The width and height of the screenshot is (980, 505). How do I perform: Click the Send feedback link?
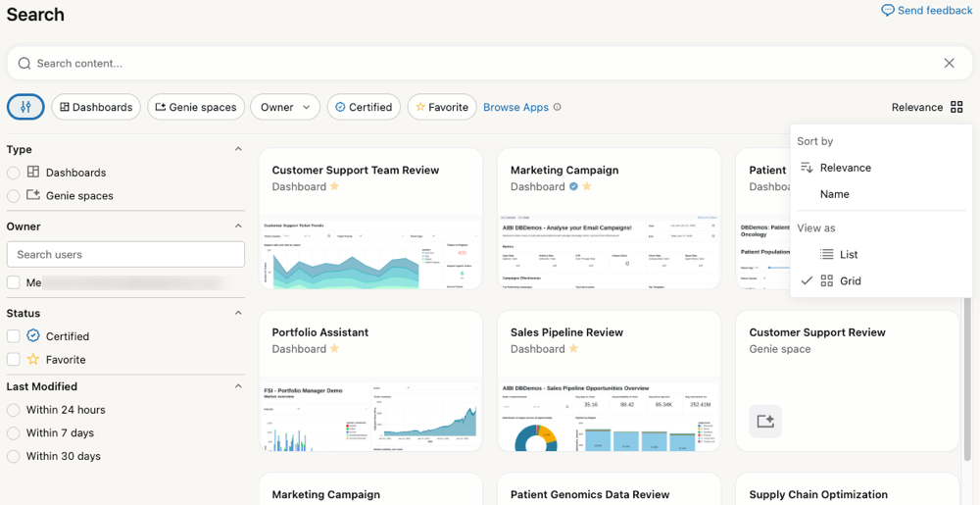click(926, 10)
